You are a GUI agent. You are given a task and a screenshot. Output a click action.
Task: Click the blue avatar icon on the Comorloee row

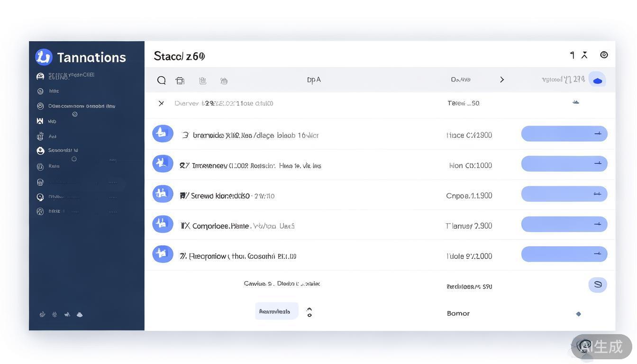tap(163, 224)
